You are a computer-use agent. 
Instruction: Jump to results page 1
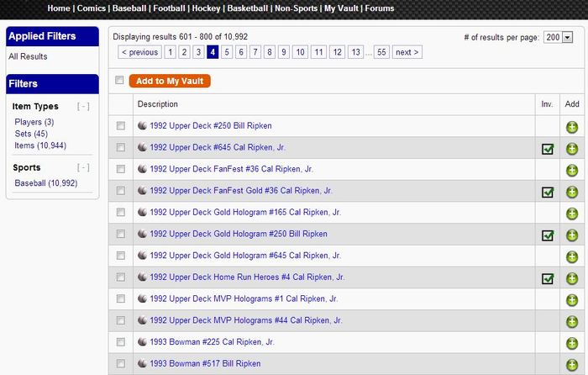[x=170, y=52]
